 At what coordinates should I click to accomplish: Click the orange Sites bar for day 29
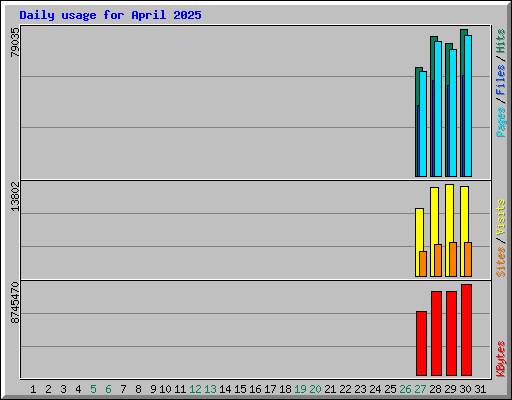(x=453, y=259)
